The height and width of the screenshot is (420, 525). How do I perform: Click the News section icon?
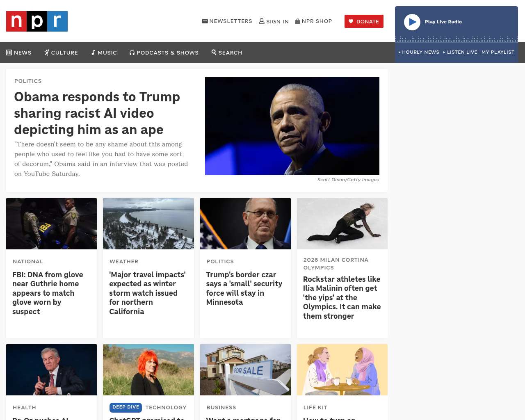[9, 52]
